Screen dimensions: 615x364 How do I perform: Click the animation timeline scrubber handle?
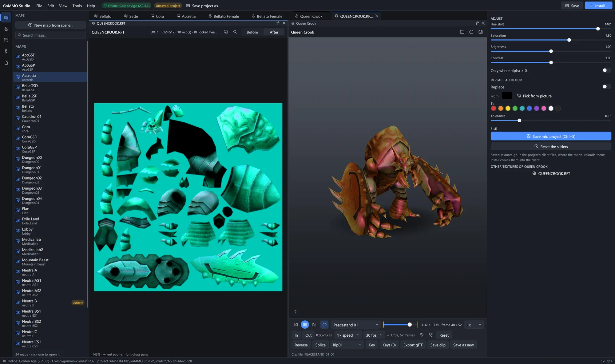(x=409, y=325)
